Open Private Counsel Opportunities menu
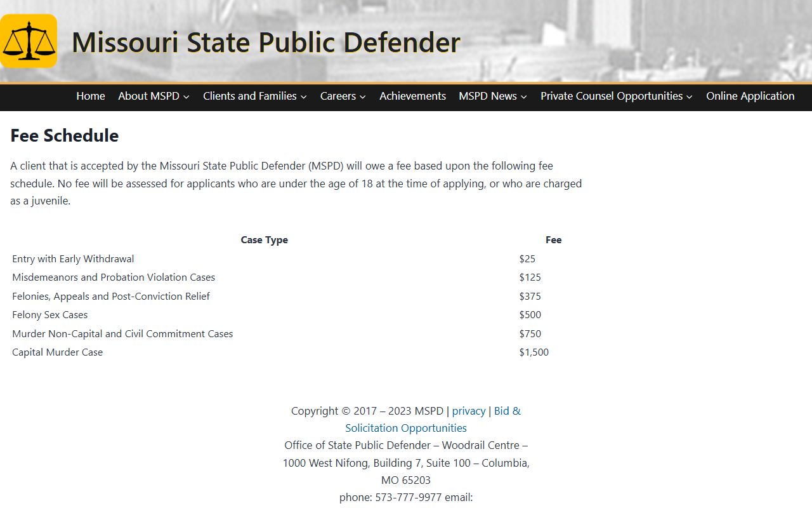This screenshot has height=508, width=812. click(612, 96)
